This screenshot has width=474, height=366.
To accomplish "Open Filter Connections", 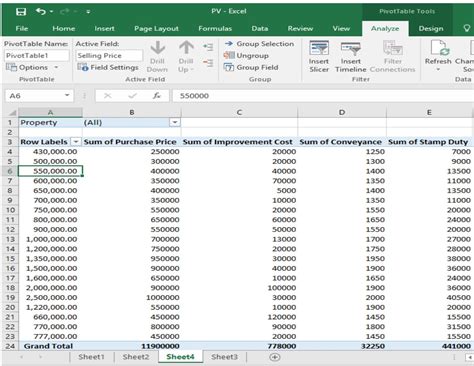I will point(393,57).
